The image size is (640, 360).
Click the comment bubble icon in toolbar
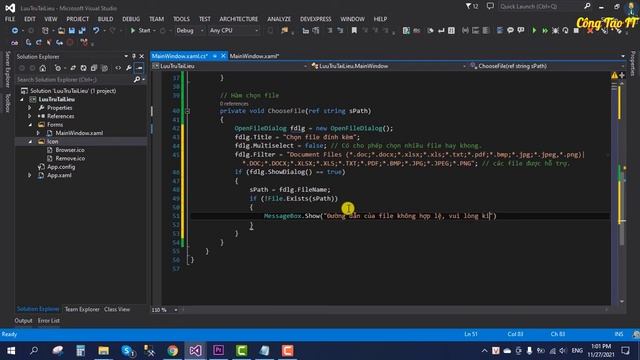[x=510, y=31]
